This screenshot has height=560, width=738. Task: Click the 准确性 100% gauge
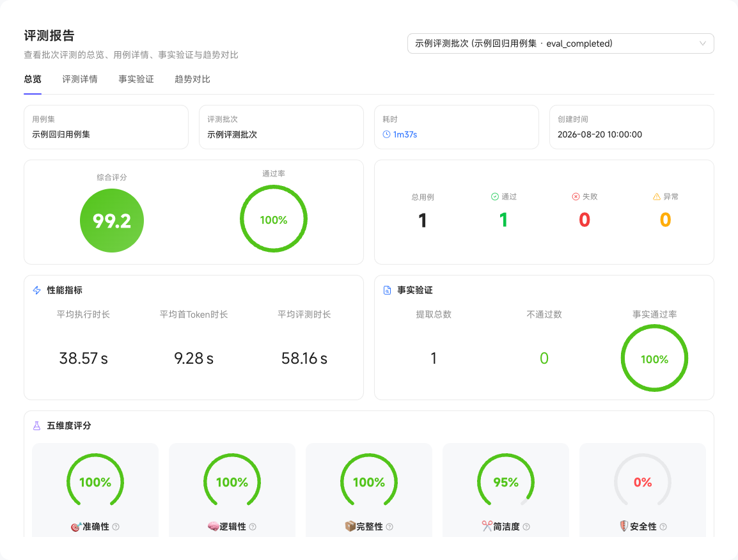[95, 481]
